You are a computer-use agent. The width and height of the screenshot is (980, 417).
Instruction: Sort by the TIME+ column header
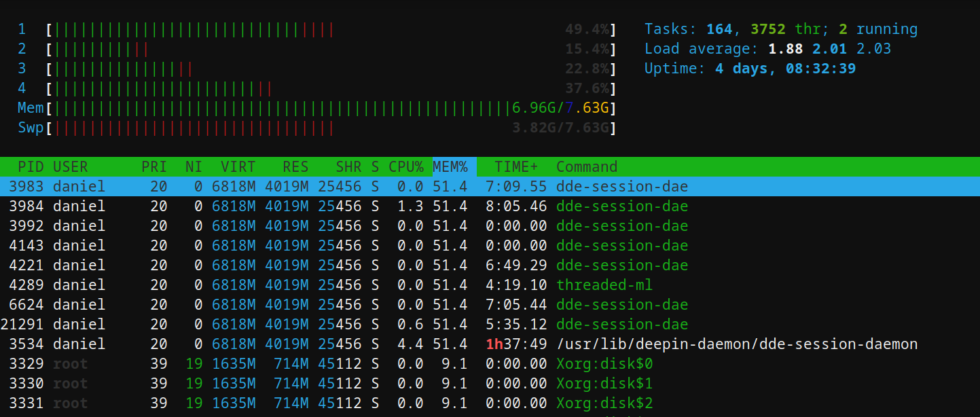tap(516, 167)
